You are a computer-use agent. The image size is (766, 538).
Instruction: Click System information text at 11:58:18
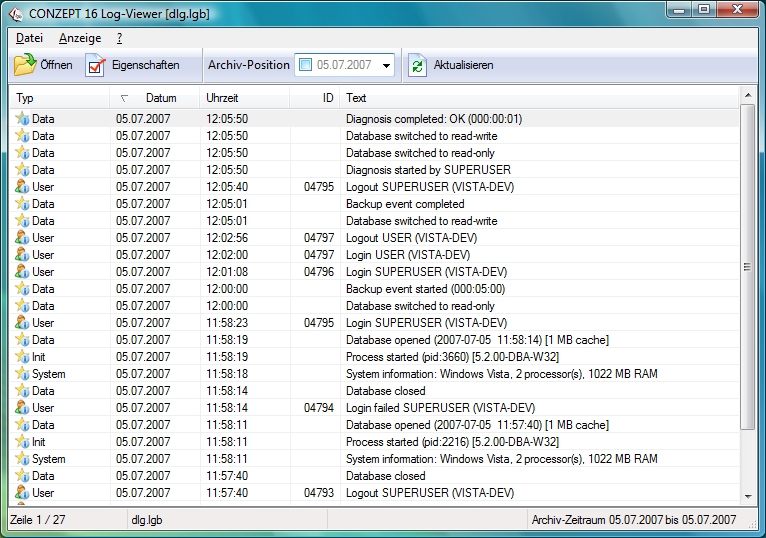click(502, 374)
